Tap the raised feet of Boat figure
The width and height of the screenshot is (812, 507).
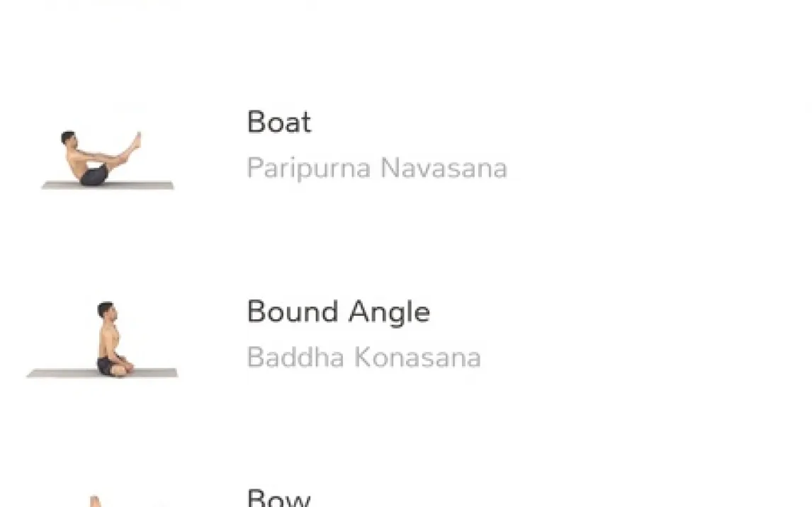point(135,140)
